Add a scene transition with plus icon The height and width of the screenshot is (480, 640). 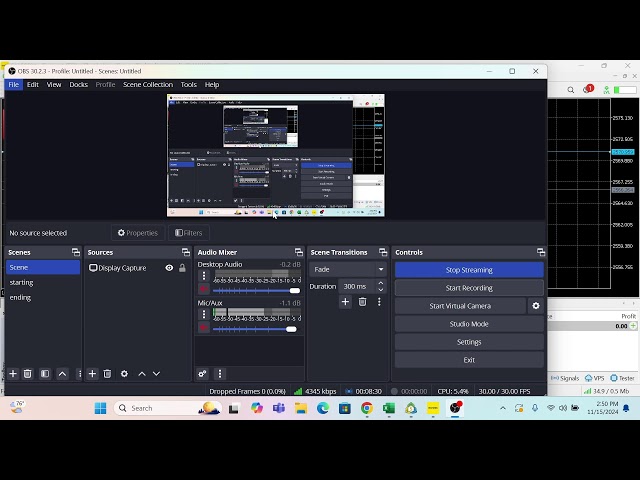345,302
